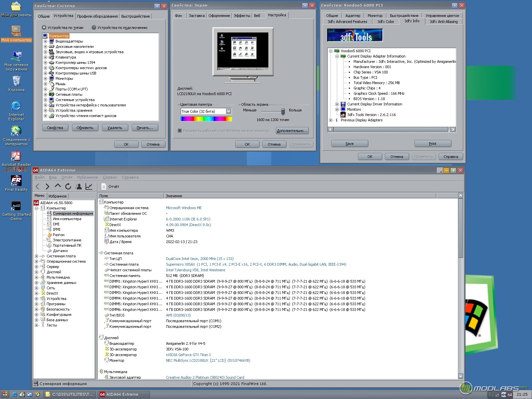
Task: Select Устройства по типам radio button
Action: (x=44, y=28)
